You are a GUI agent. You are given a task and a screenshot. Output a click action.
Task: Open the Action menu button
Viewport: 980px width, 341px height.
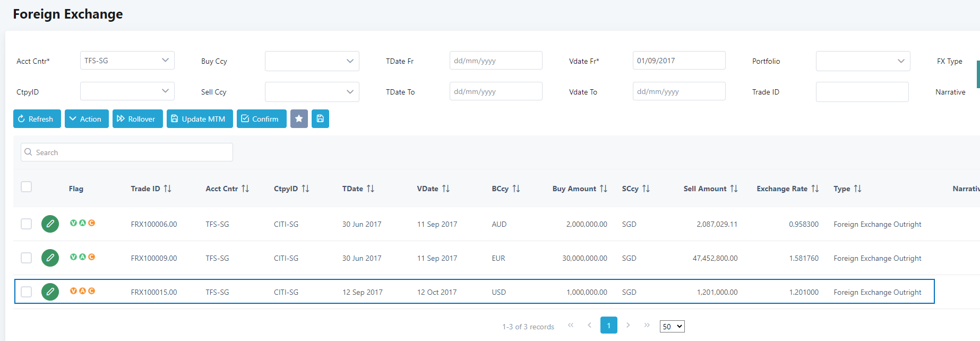pos(87,119)
